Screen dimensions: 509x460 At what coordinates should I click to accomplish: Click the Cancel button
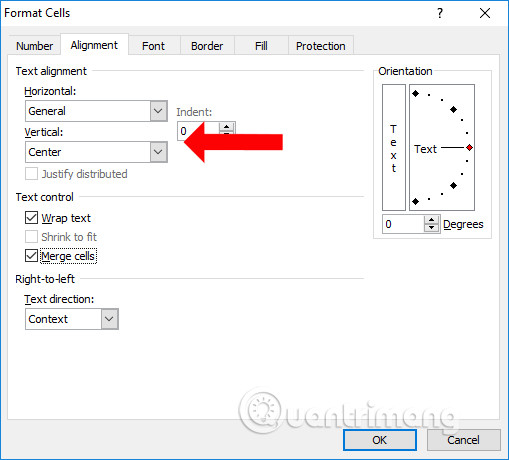[463, 440]
